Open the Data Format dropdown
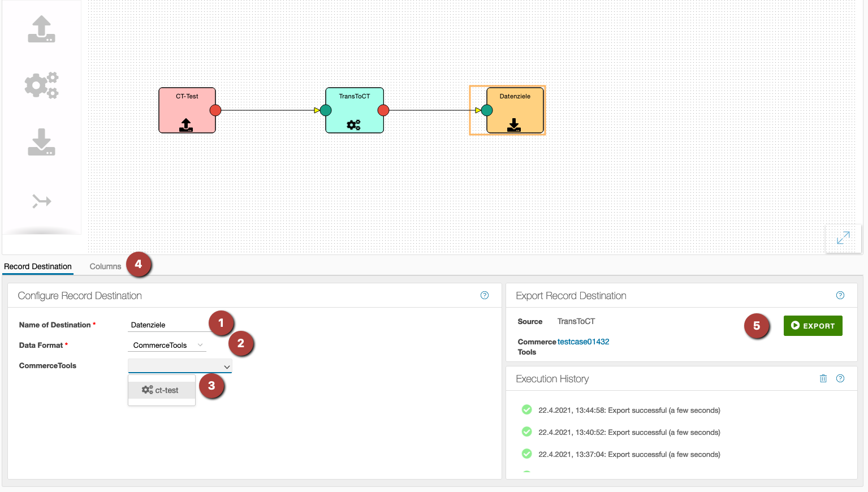 [167, 345]
